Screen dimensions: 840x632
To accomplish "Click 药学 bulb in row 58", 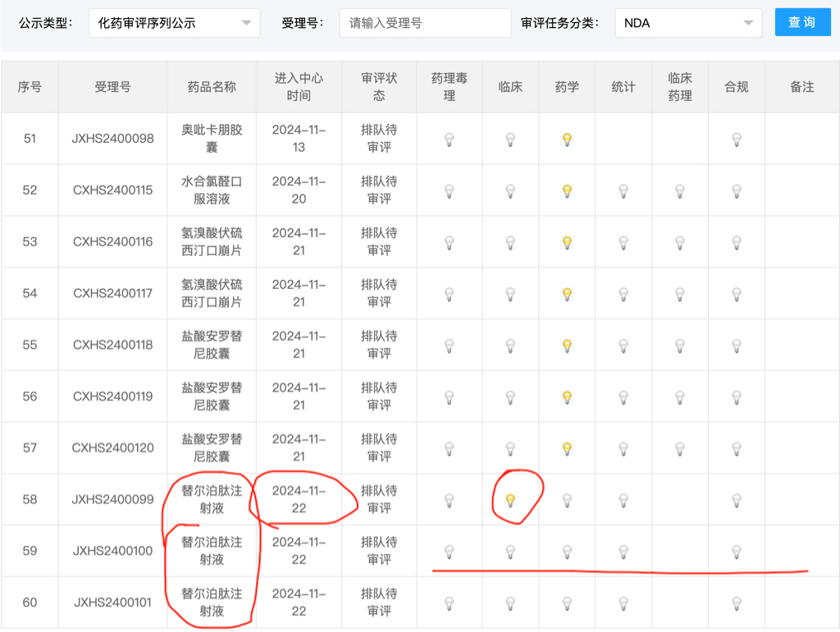I will tap(567, 501).
